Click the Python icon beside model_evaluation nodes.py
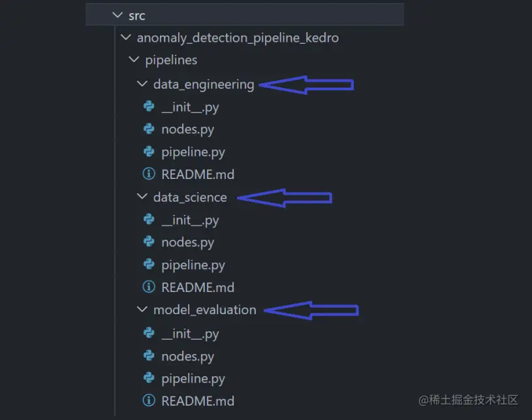Screen dimensions: 532x420 (x=149, y=356)
